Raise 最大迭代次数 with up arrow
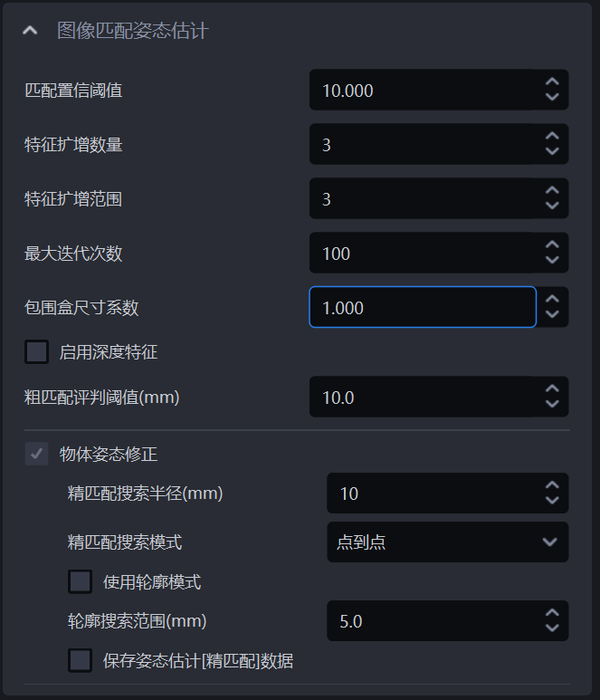 (552, 245)
